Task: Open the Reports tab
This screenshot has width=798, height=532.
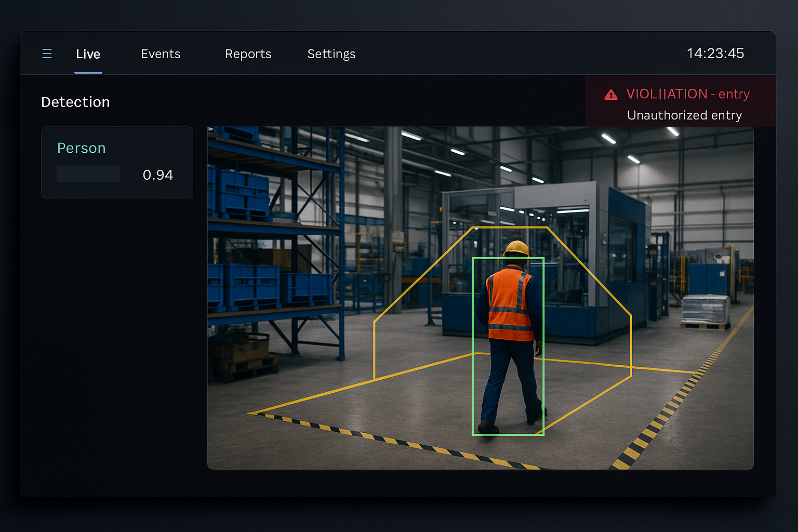Action: pyautogui.click(x=248, y=54)
